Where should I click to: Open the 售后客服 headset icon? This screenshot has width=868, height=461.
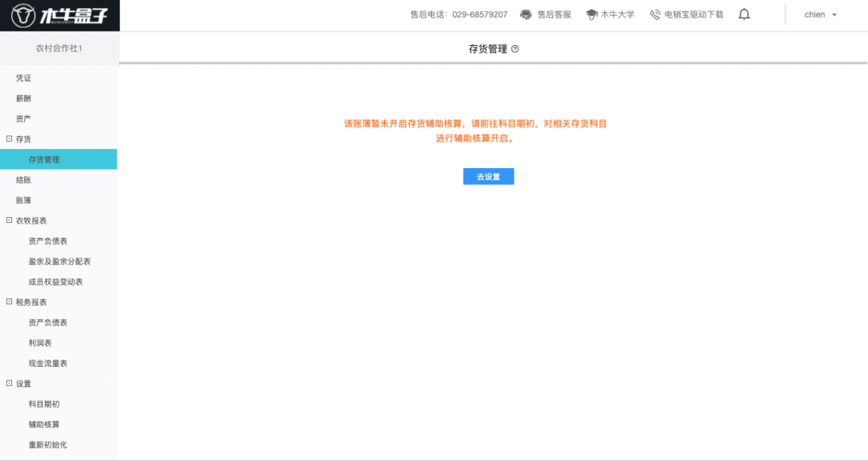[x=526, y=15]
